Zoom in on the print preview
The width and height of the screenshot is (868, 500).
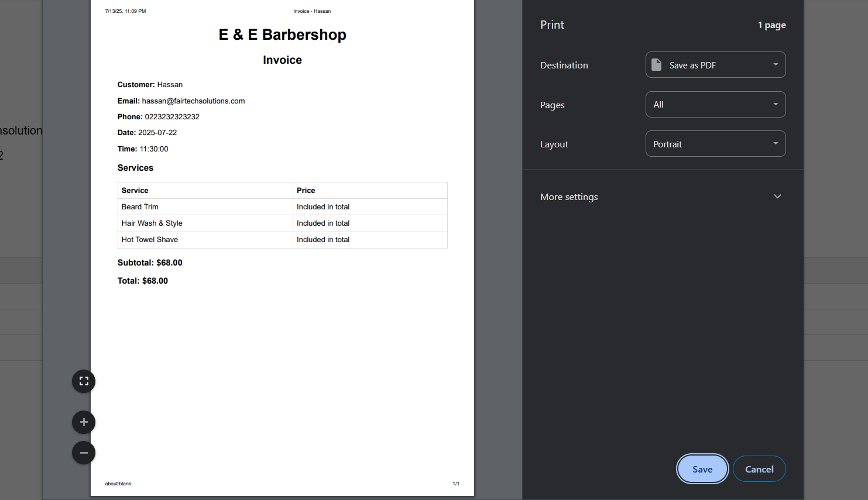[x=83, y=422]
